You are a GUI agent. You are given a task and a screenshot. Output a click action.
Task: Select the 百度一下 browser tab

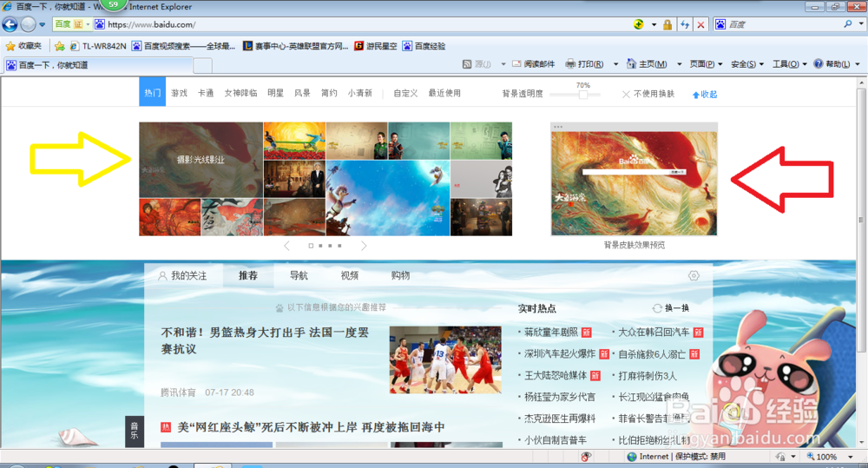point(99,65)
